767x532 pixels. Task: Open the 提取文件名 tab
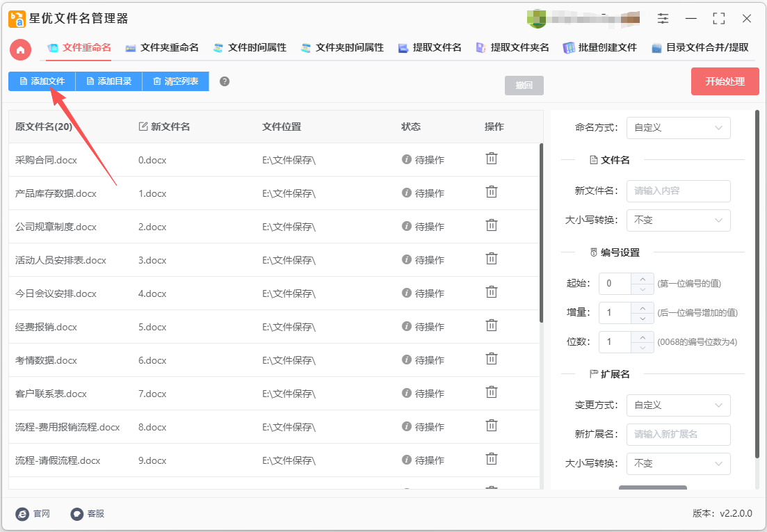tap(430, 47)
